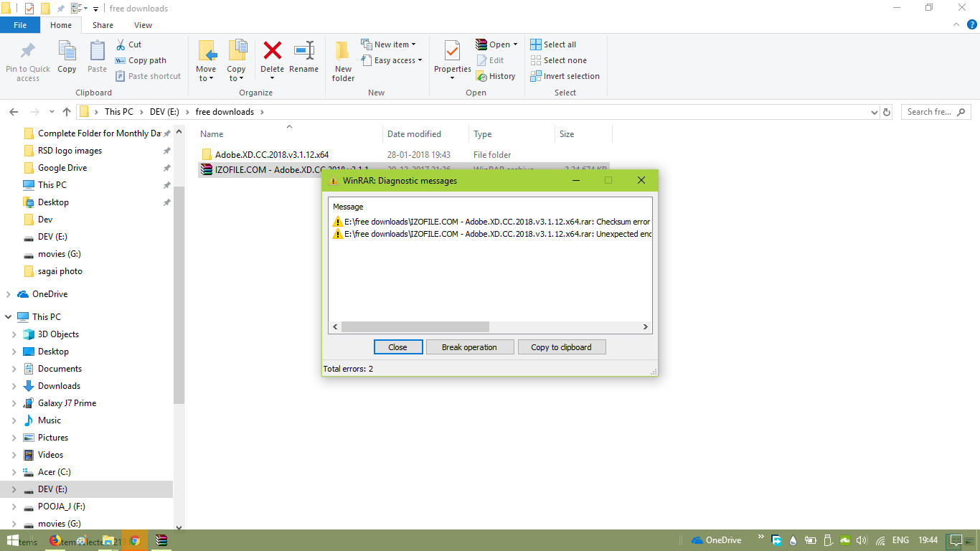Switch to the View ribbon tab

click(143, 25)
